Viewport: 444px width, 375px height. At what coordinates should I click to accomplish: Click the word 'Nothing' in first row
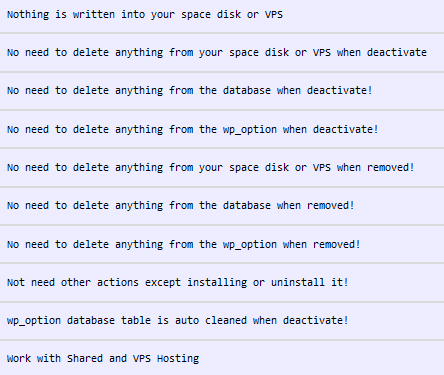(28, 15)
